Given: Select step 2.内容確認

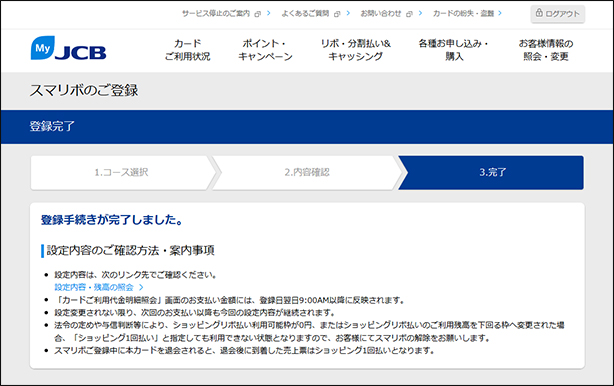Looking at the screenshot, I should pyautogui.click(x=307, y=173).
